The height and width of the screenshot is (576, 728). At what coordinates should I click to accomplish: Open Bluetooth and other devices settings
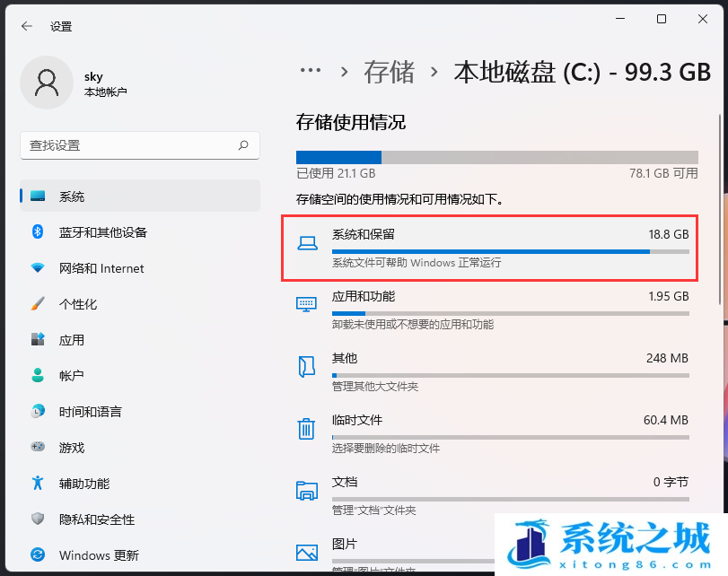pyautogui.click(x=102, y=232)
